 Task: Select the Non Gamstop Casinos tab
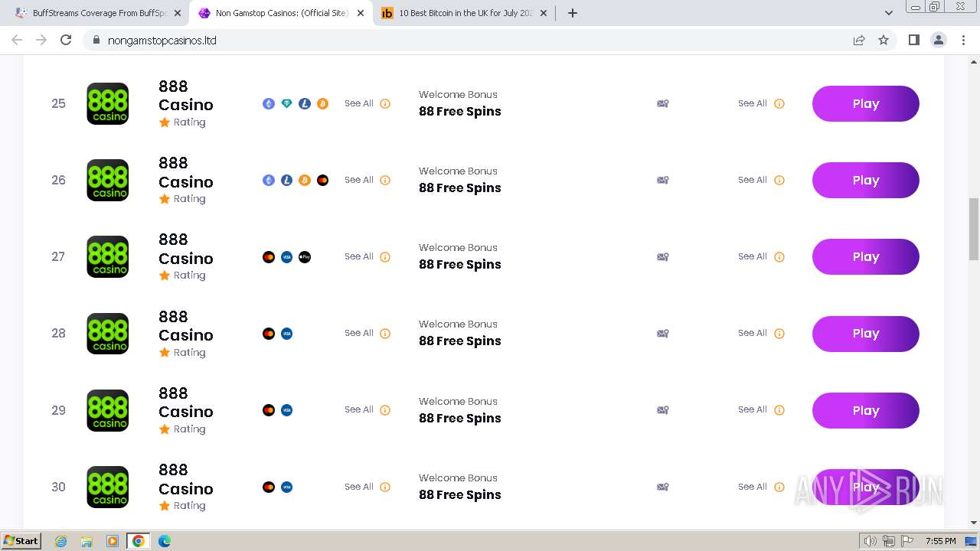click(281, 13)
